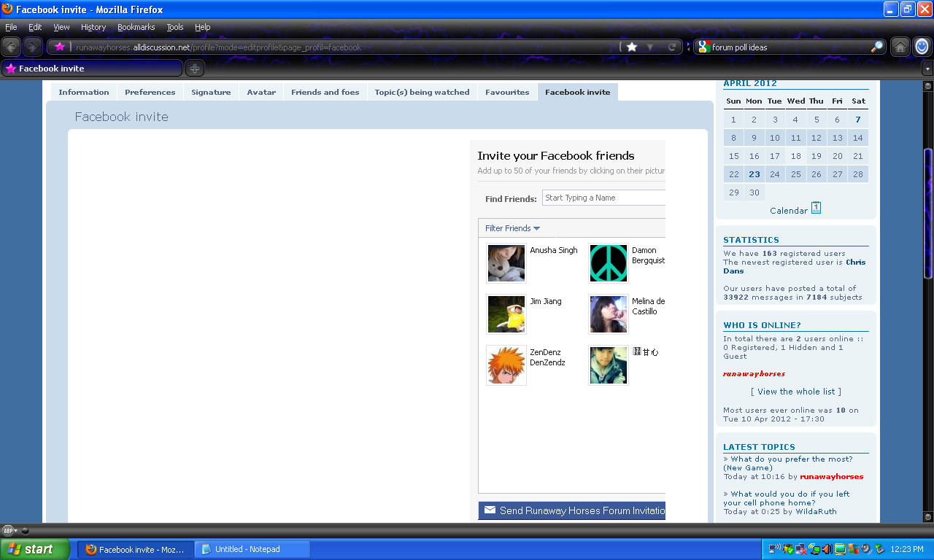Select Damon Bergquist's peace sign picture
The width and height of the screenshot is (934, 560).
609,262
